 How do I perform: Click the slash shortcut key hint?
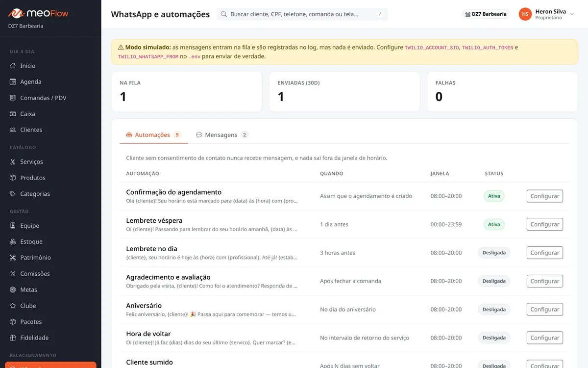380,14
